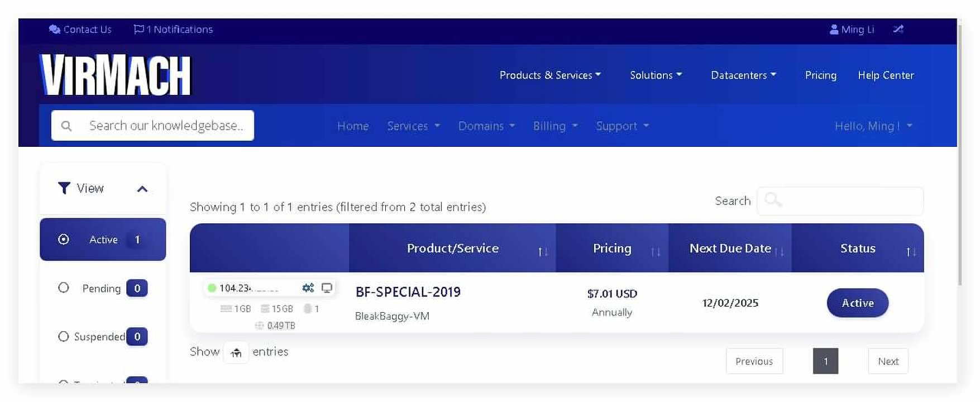The height and width of the screenshot is (402, 980).
Task: Collapse the View filter panel chevron
Action: click(x=142, y=189)
